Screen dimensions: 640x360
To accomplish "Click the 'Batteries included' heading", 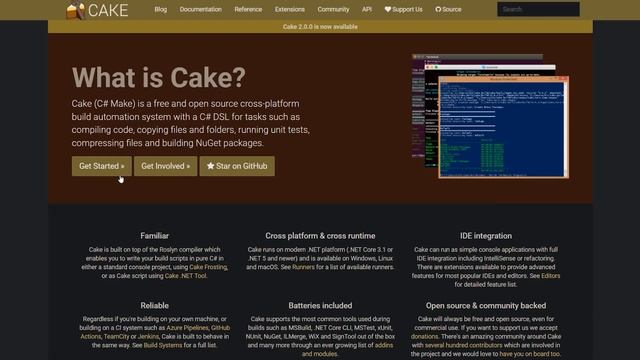I will 320,306.
